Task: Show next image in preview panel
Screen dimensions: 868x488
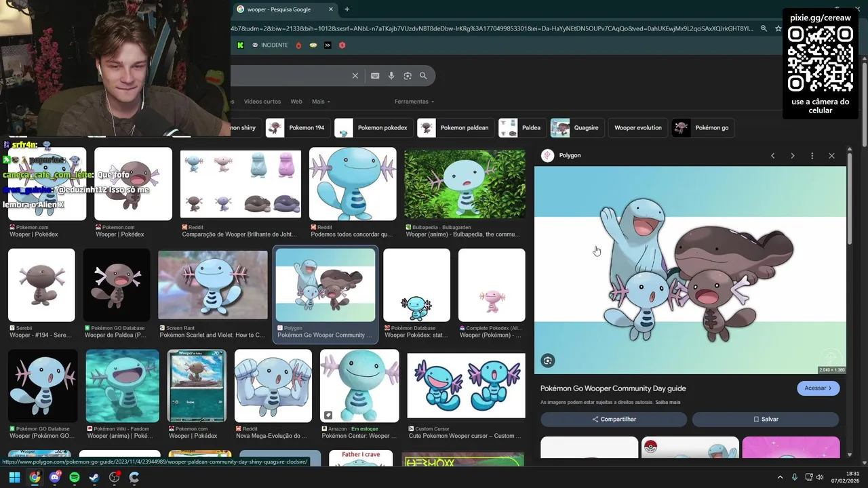Action: coord(792,156)
